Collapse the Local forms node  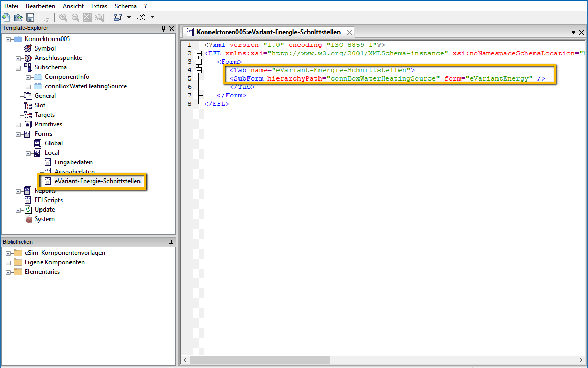point(28,153)
